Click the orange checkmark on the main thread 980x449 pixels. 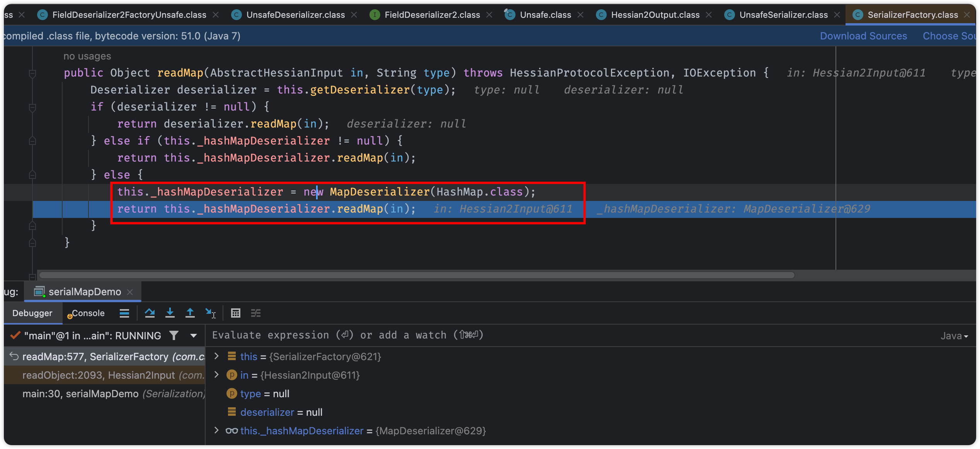pos(15,335)
